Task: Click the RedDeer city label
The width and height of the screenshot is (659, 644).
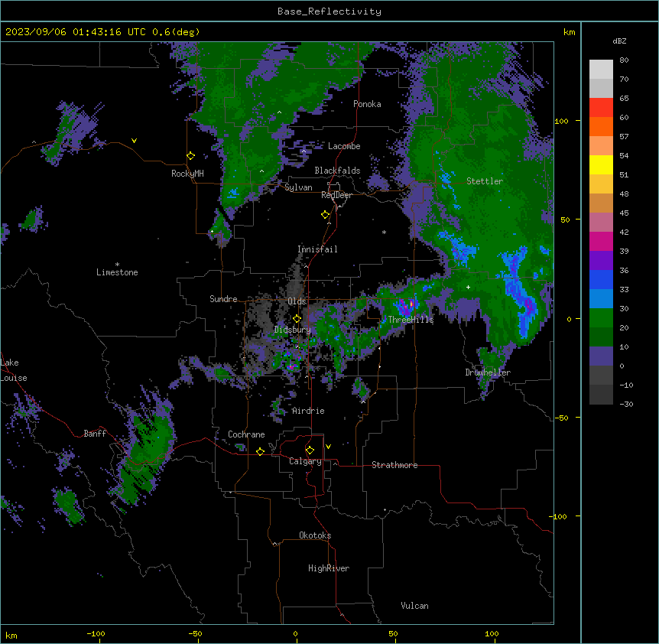Action: (336, 195)
